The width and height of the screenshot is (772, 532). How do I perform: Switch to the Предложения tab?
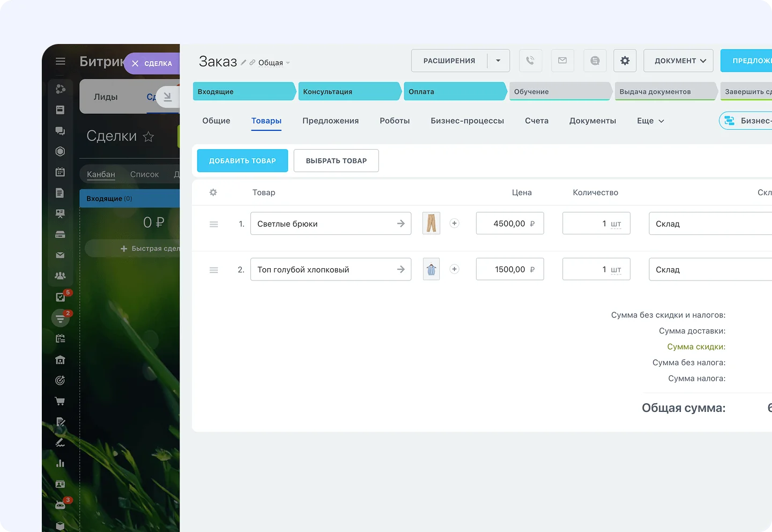point(330,121)
